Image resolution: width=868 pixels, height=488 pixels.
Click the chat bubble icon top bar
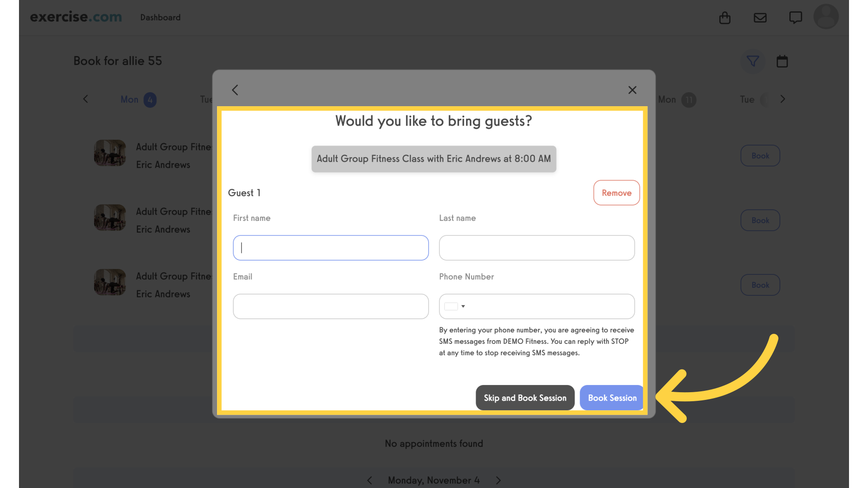(x=795, y=17)
